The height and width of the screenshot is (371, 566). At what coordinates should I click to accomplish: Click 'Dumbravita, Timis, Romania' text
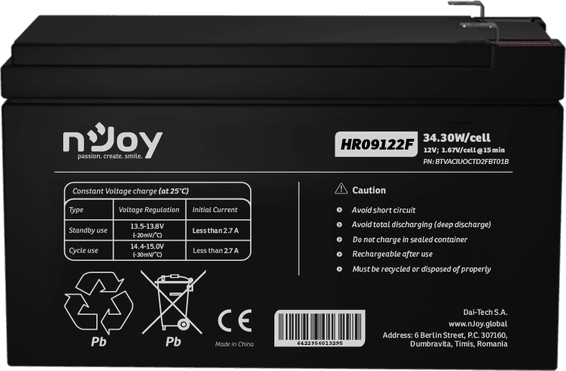coord(459,344)
